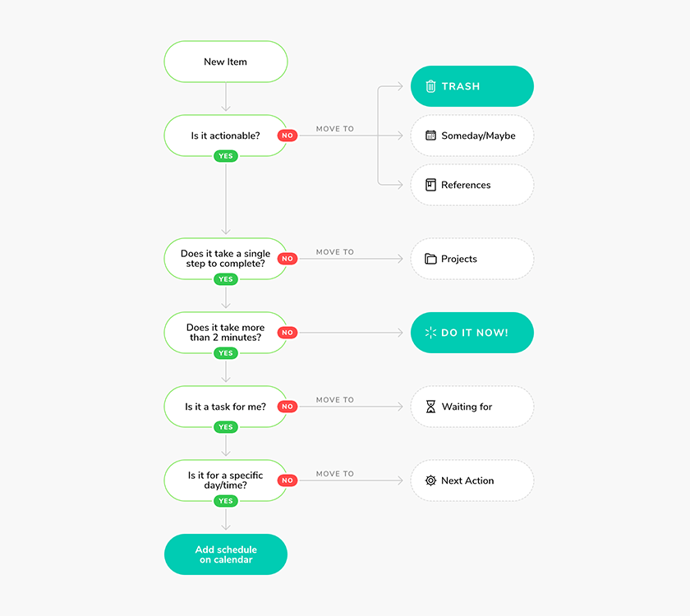Click MOVE TO label next to Projects arrow
This screenshot has width=690, height=616.
(x=335, y=252)
